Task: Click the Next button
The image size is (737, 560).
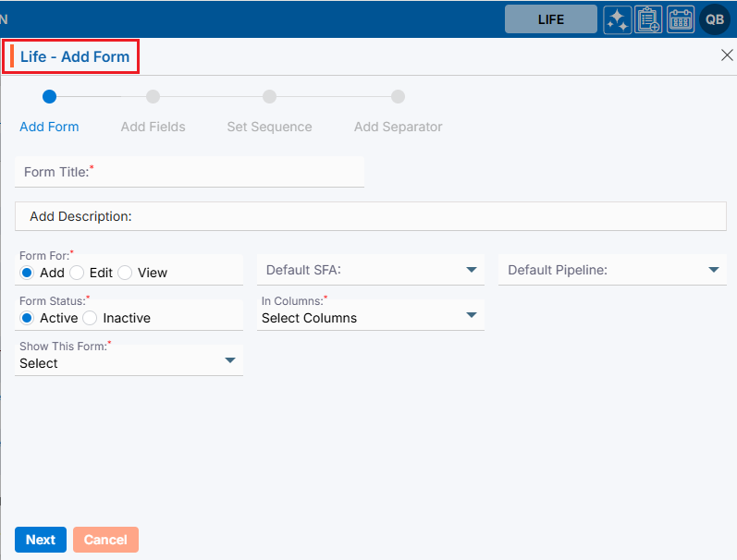Action: pos(41,540)
